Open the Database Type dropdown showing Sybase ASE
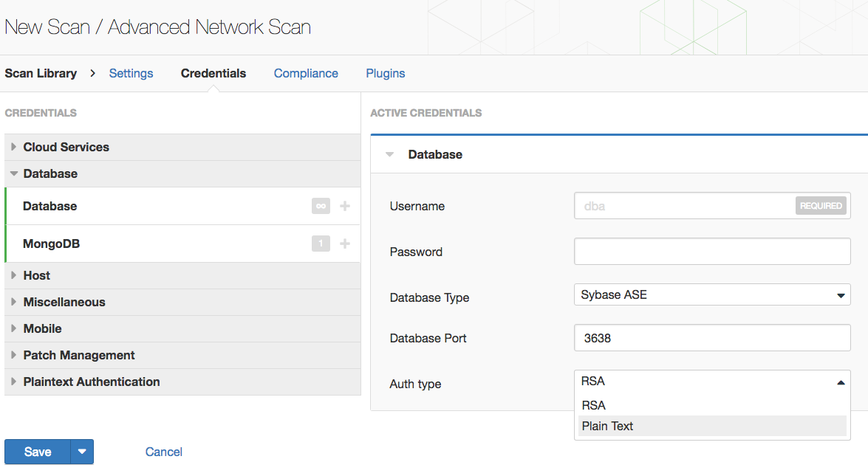The image size is (868, 476). click(x=712, y=294)
